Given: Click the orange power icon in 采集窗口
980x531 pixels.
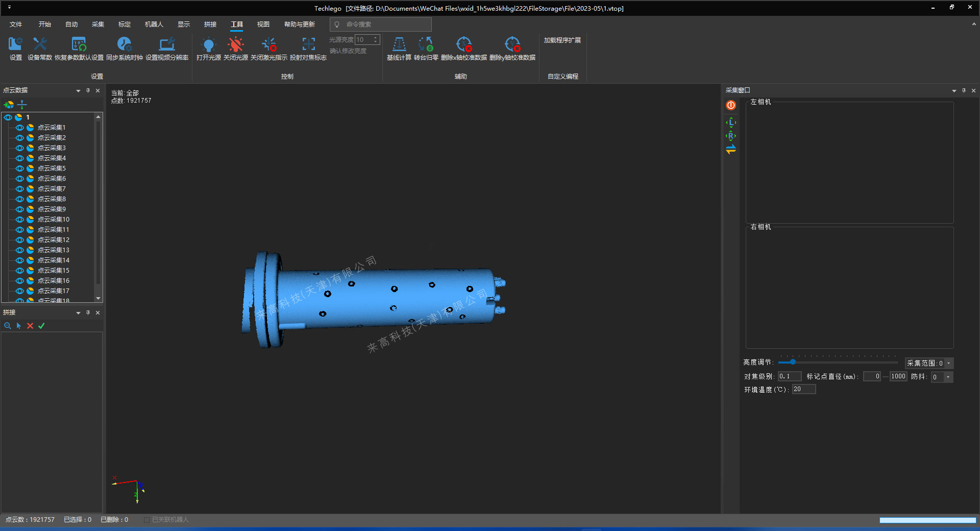Looking at the screenshot, I should pyautogui.click(x=731, y=105).
